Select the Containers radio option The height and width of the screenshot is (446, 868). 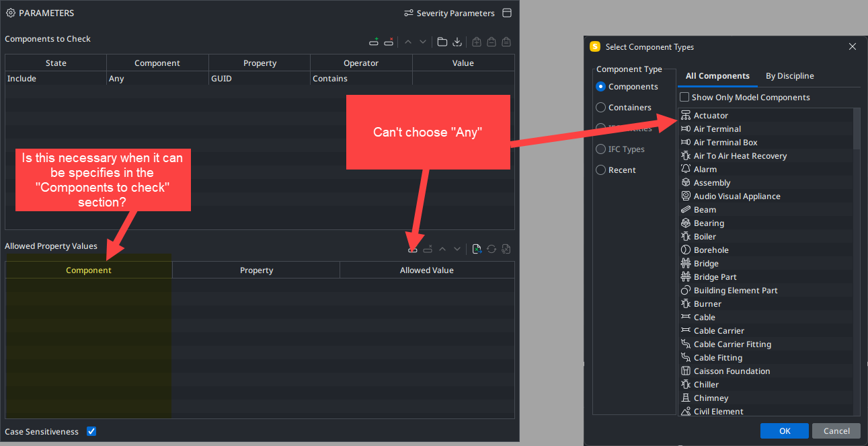click(601, 108)
